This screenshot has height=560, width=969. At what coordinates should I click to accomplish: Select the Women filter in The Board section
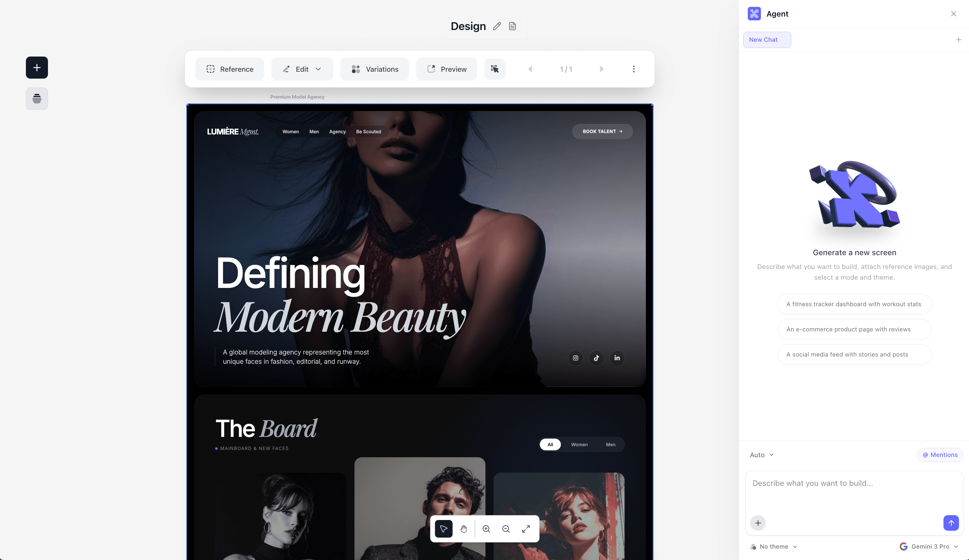pos(579,444)
